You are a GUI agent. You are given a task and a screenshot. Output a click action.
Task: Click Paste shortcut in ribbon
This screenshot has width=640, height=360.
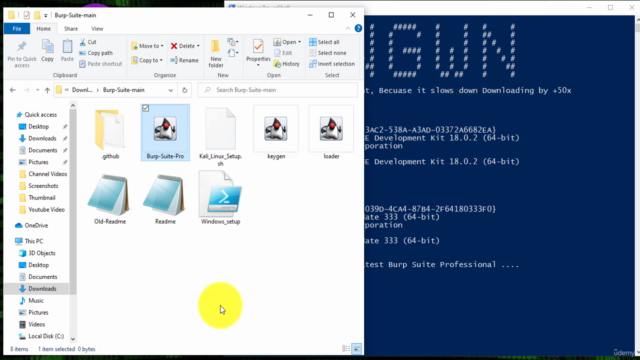tap(100, 64)
